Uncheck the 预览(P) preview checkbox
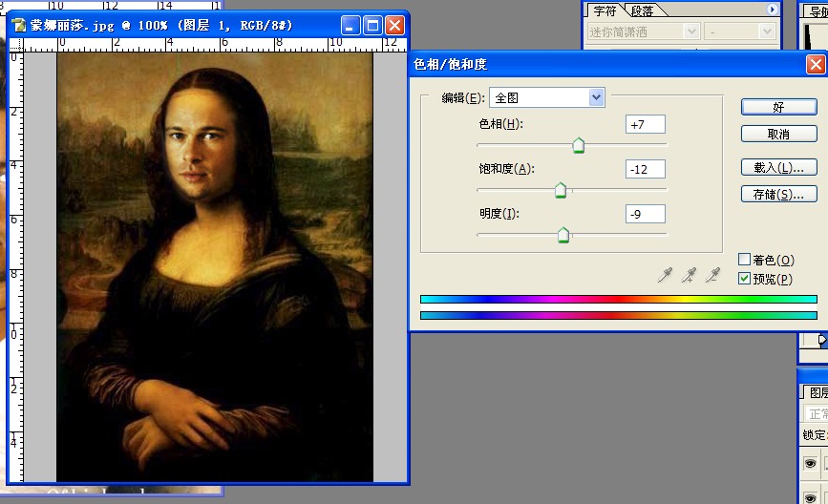Viewport: 828px width, 504px height. [x=744, y=278]
